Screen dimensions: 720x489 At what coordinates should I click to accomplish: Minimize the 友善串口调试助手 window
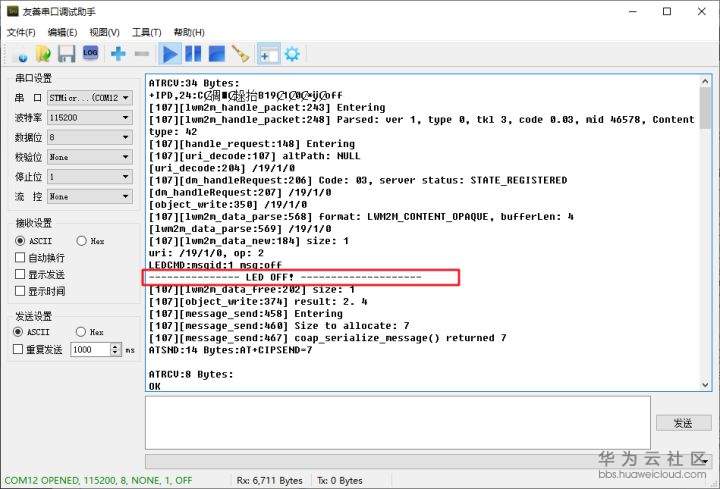(x=633, y=11)
